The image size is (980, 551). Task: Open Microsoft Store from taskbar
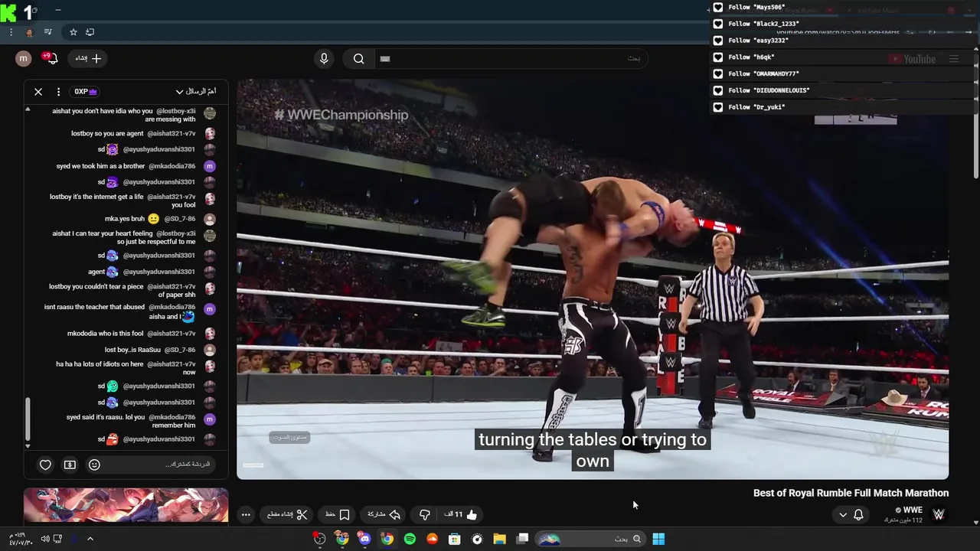[455, 539]
